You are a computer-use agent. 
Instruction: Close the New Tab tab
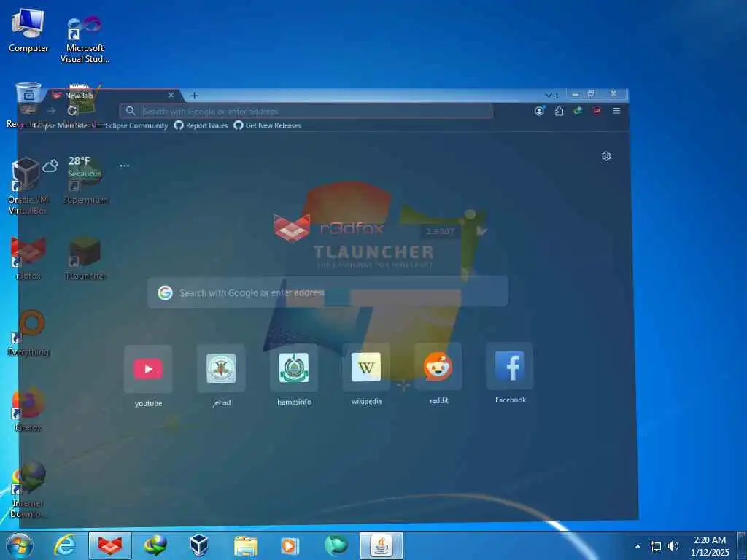(x=171, y=96)
